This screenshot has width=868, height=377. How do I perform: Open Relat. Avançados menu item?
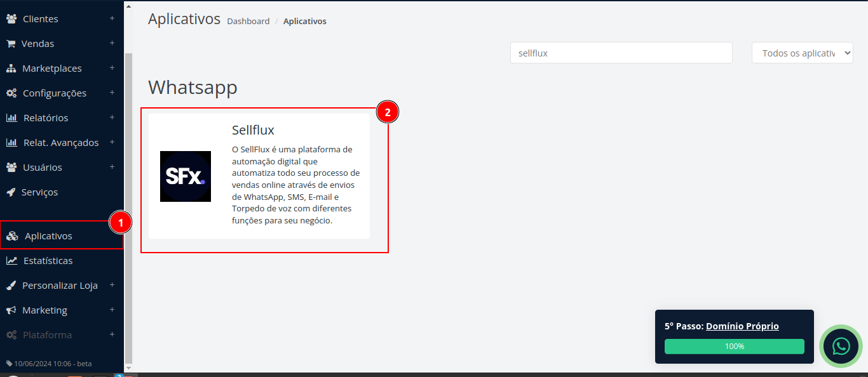[x=61, y=143]
